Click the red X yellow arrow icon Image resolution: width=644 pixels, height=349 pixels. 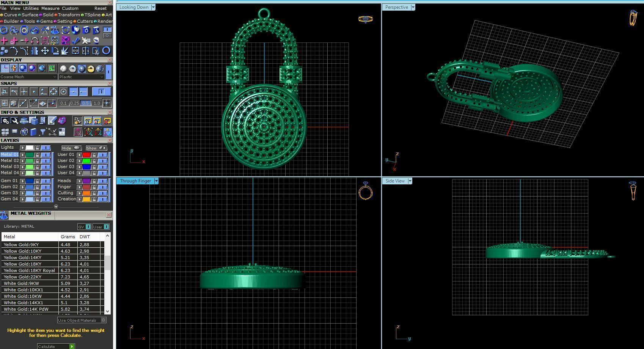107,121
